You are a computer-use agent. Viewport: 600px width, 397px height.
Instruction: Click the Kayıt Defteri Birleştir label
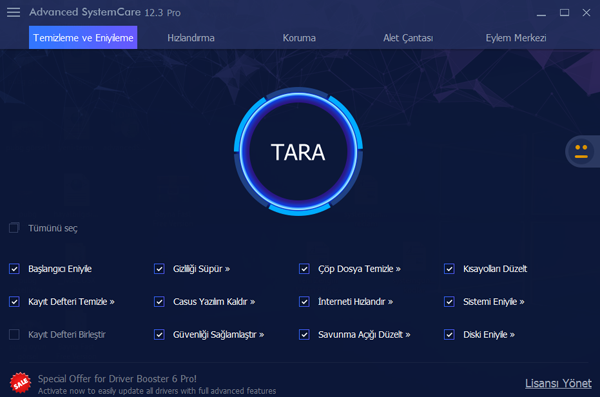67,335
